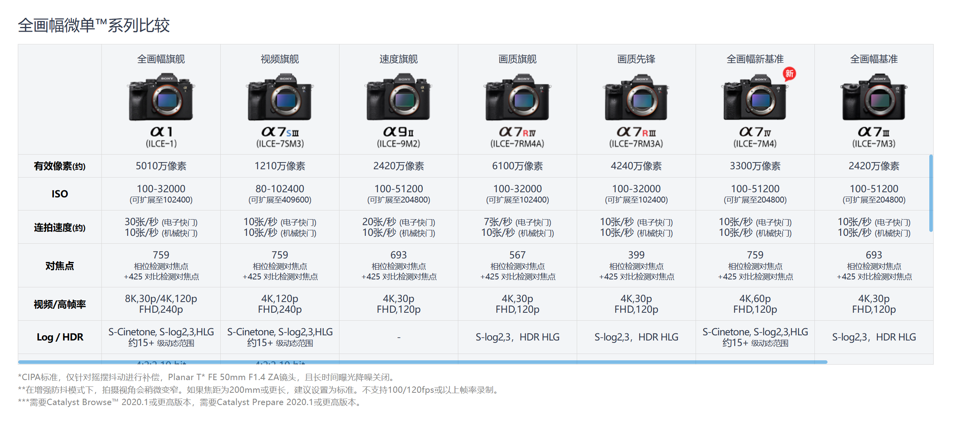Click the 4K,60p video cell

755,304
